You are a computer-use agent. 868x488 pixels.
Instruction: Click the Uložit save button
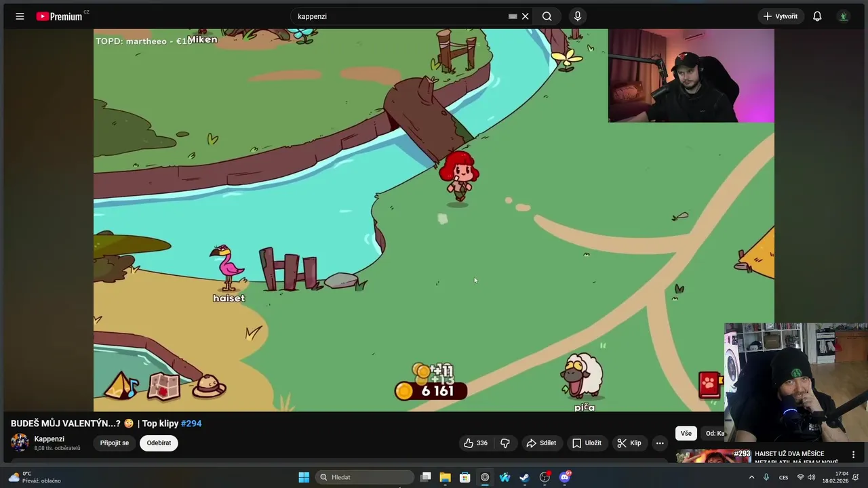click(x=587, y=443)
